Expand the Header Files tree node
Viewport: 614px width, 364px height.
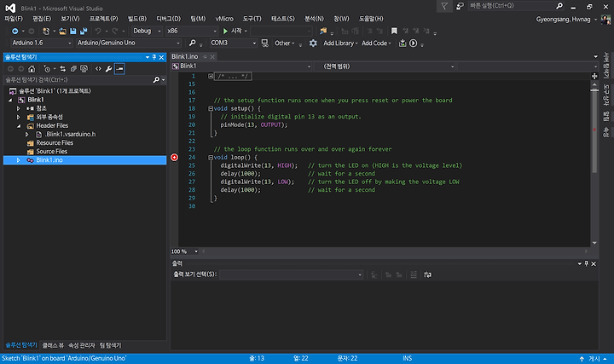tap(18, 125)
